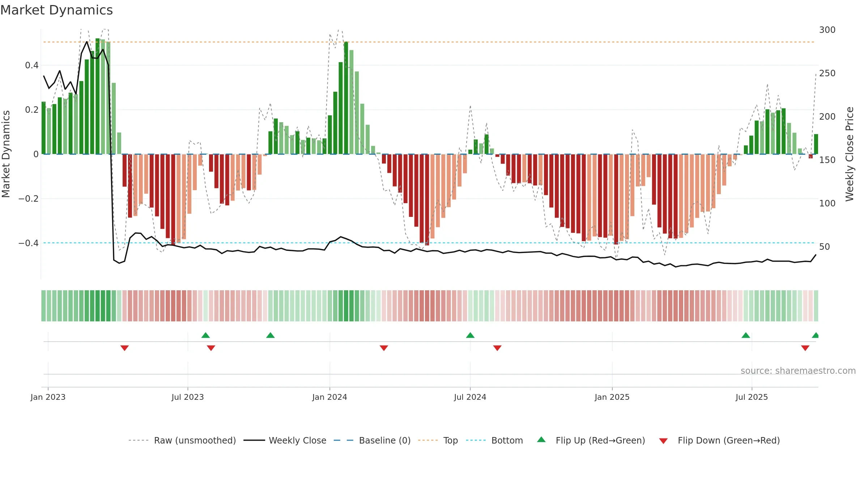Viewport: 868px width, 488px height.
Task: Click Flip Down (Green→Red) legend label
Action: (x=729, y=440)
